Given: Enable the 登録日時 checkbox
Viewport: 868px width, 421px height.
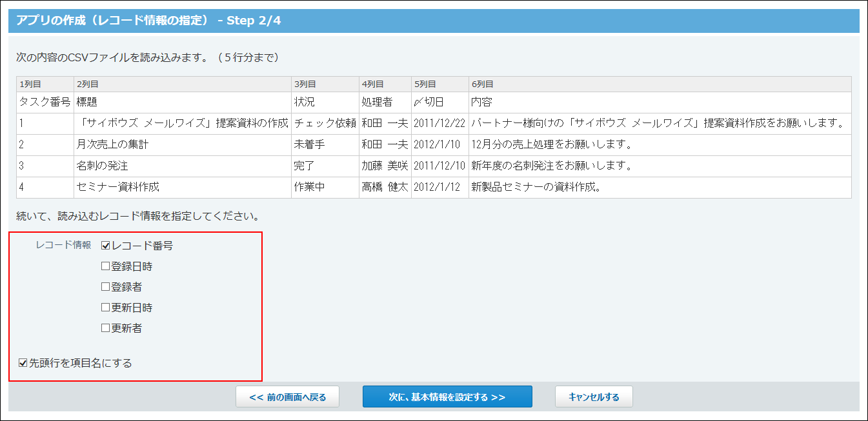Looking at the screenshot, I should 106,266.
